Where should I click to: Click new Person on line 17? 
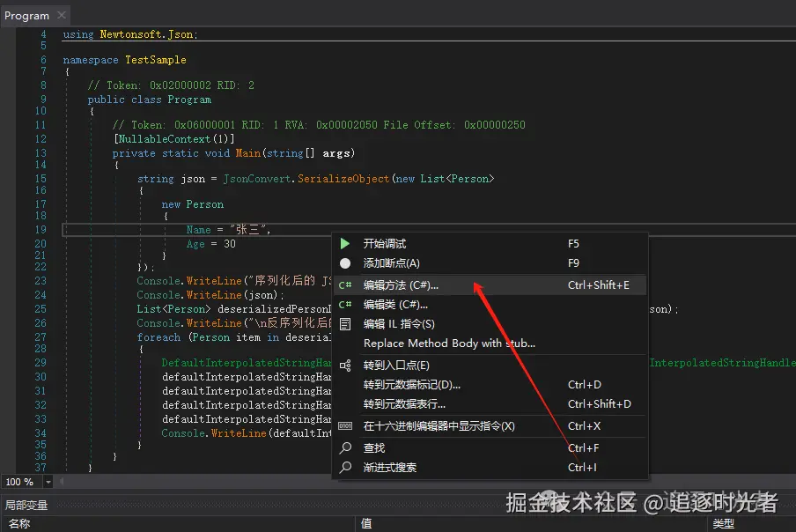pos(193,204)
